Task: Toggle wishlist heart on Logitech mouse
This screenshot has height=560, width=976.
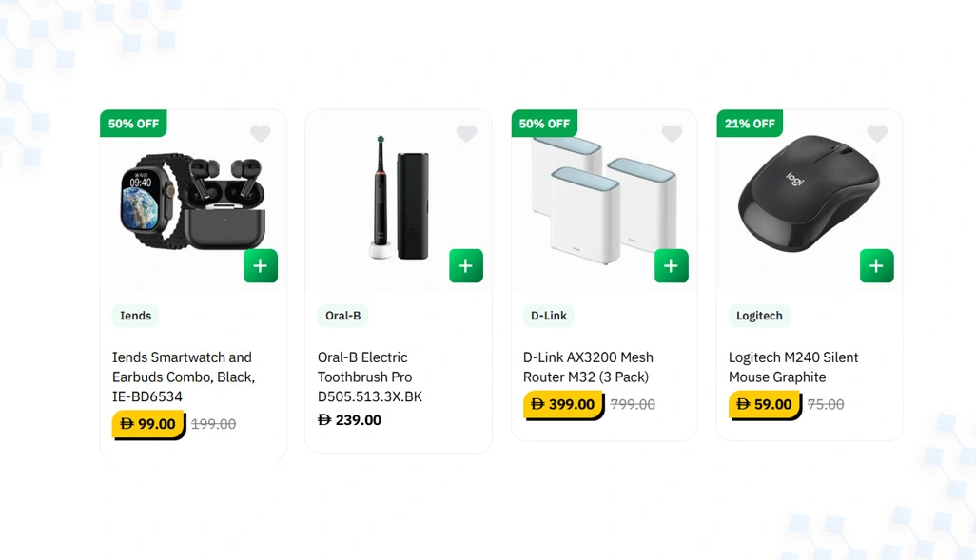Action: 877,133
